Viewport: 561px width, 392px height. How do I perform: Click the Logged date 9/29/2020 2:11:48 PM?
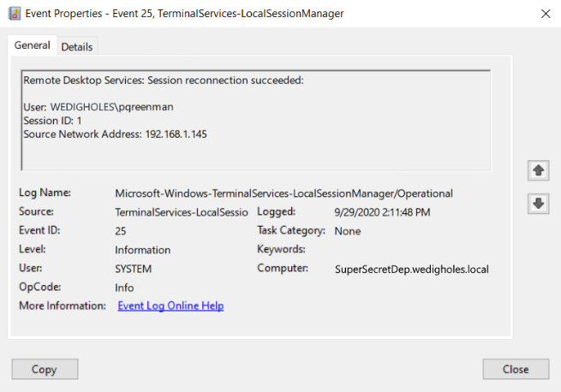pyautogui.click(x=382, y=212)
